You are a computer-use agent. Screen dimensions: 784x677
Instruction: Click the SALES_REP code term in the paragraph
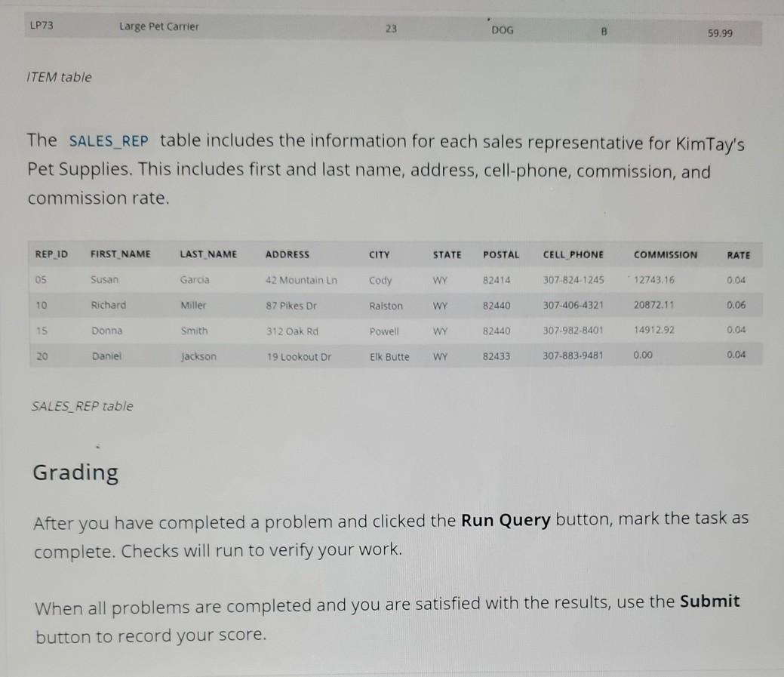coord(109,141)
